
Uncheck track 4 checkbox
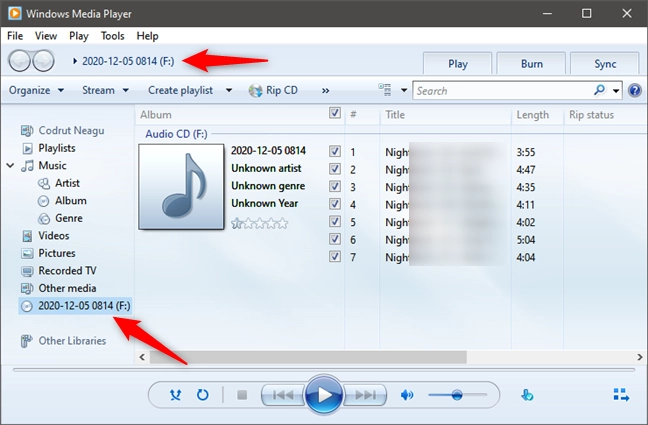335,204
